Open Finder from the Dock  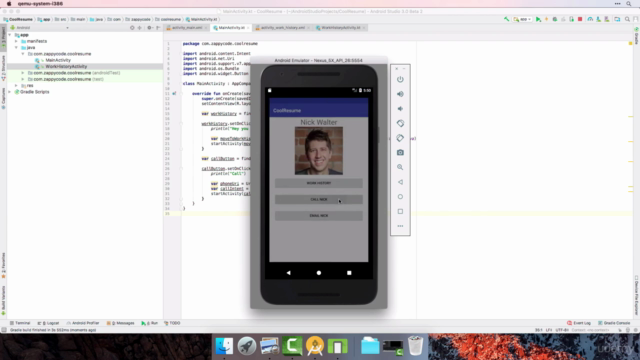pos(224,346)
